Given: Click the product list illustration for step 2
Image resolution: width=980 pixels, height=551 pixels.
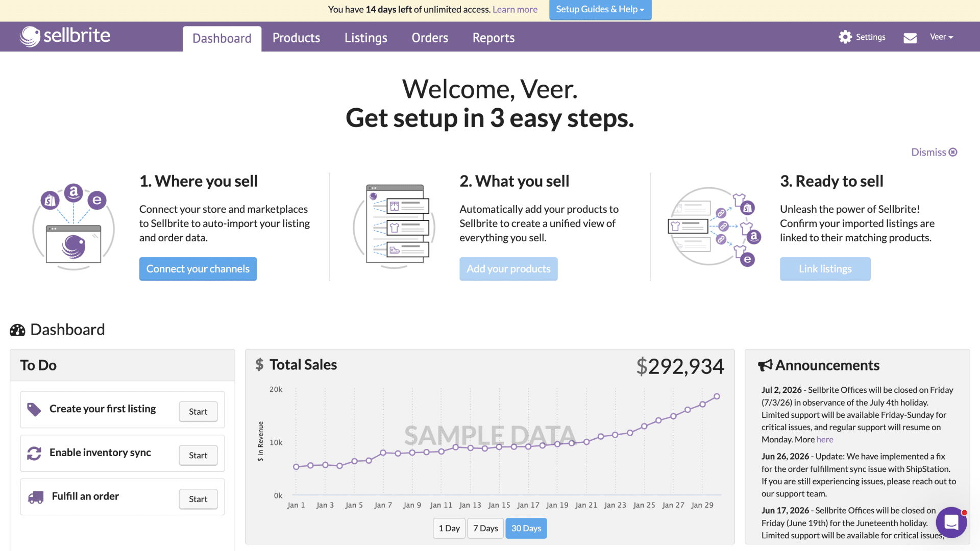Looking at the screenshot, I should pos(394,226).
